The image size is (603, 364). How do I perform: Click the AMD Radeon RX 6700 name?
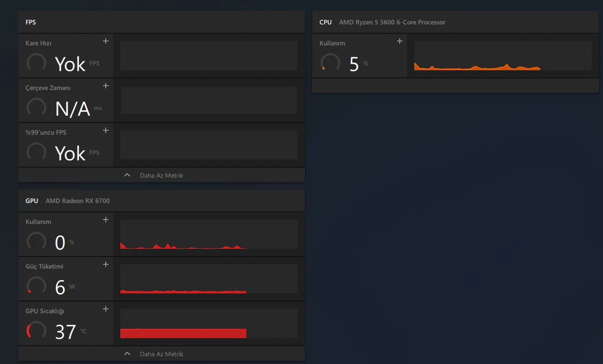point(77,201)
